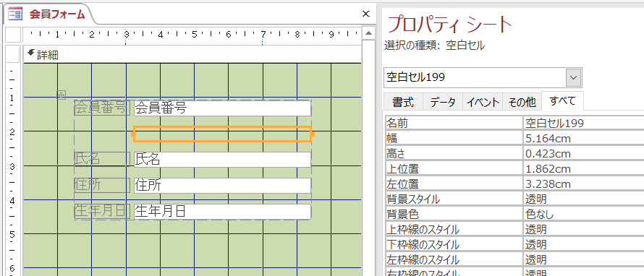Switch to the 書式 tab
Image resolution: width=644 pixels, height=276 pixels.
[x=403, y=102]
